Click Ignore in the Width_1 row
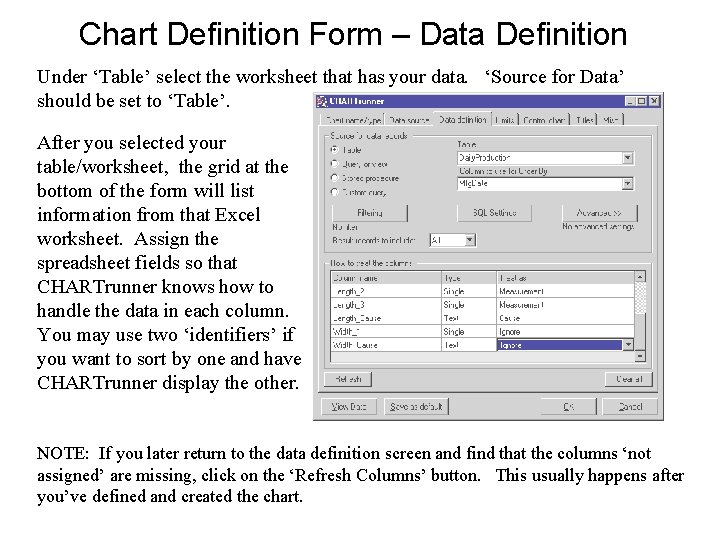This screenshot has height=540, width=720. point(566,331)
